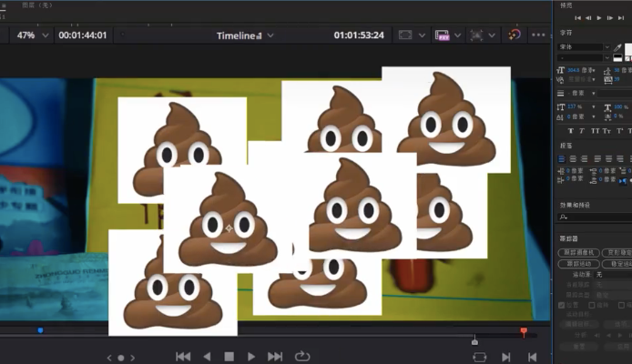632x364 pixels.
Task: Go to next keyframe arrow
Action: pos(132,358)
